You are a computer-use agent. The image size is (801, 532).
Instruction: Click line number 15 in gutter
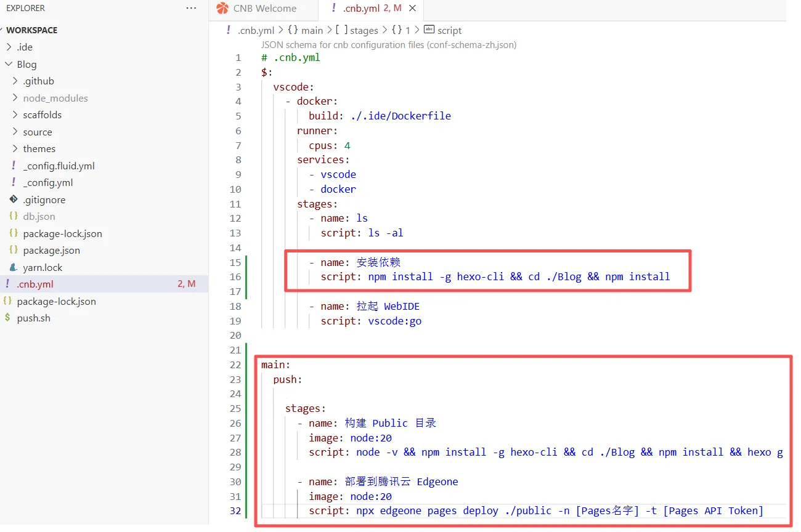[x=235, y=262]
